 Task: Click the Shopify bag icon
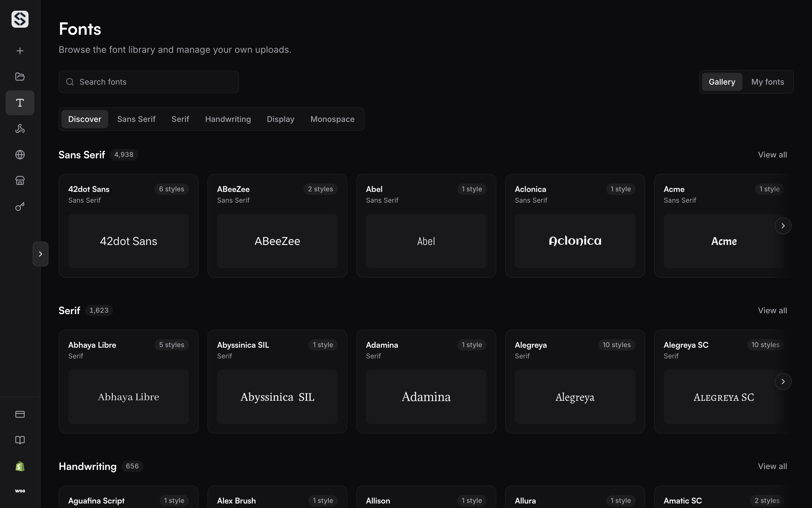(20, 466)
